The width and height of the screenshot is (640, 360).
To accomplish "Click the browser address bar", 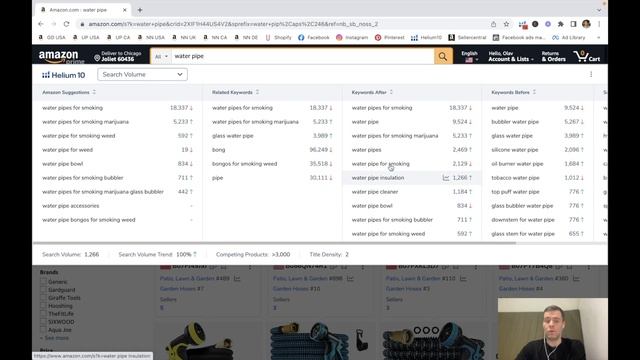I will pos(282,24).
